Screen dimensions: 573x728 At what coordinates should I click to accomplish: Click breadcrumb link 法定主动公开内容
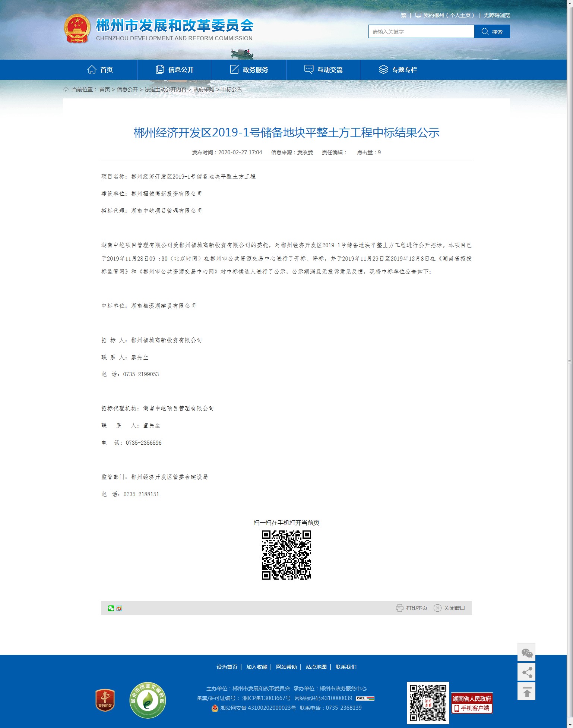tap(165, 89)
